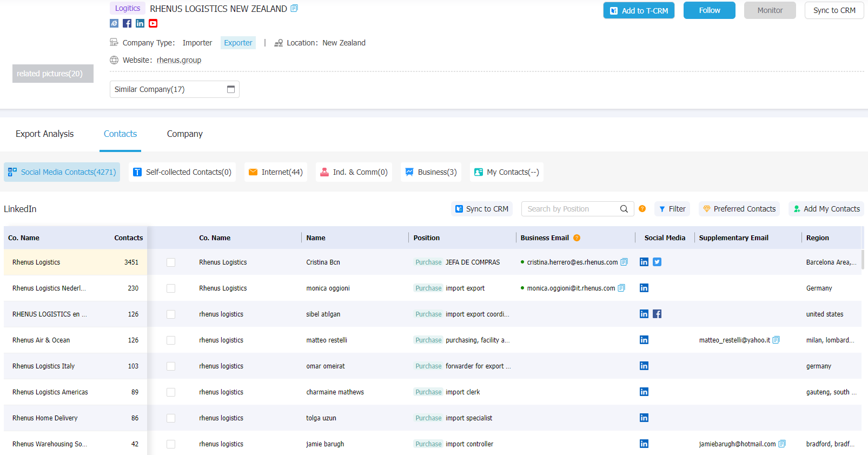Viewport: 868px width, 455px height.
Task: Click the search magnifier icon in position search
Action: tap(624, 209)
